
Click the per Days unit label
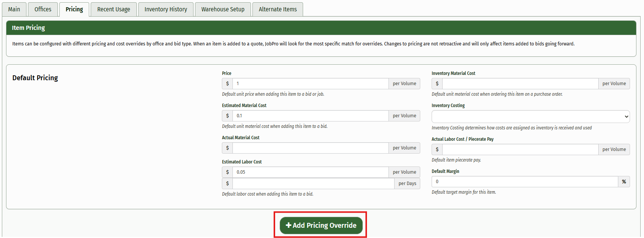pyautogui.click(x=407, y=184)
